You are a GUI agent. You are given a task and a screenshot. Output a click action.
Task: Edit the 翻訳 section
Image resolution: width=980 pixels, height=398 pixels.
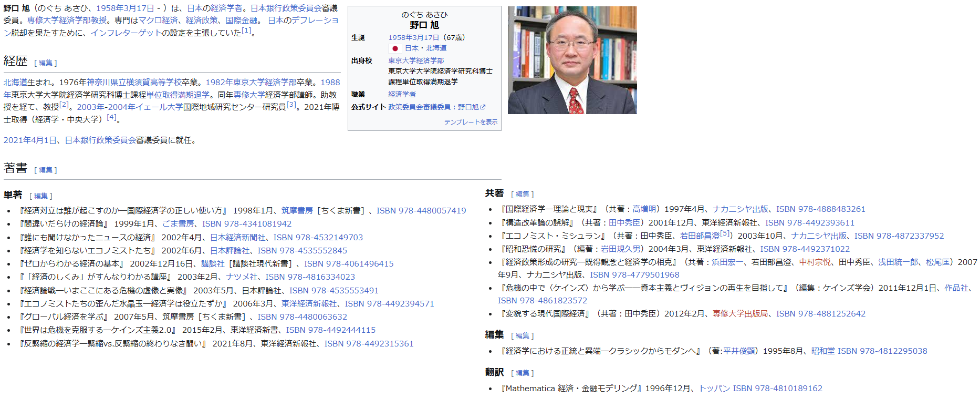(523, 373)
